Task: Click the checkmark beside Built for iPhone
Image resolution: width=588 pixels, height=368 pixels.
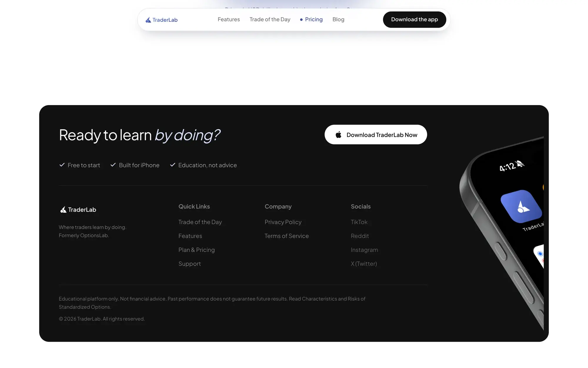Action: (113, 165)
